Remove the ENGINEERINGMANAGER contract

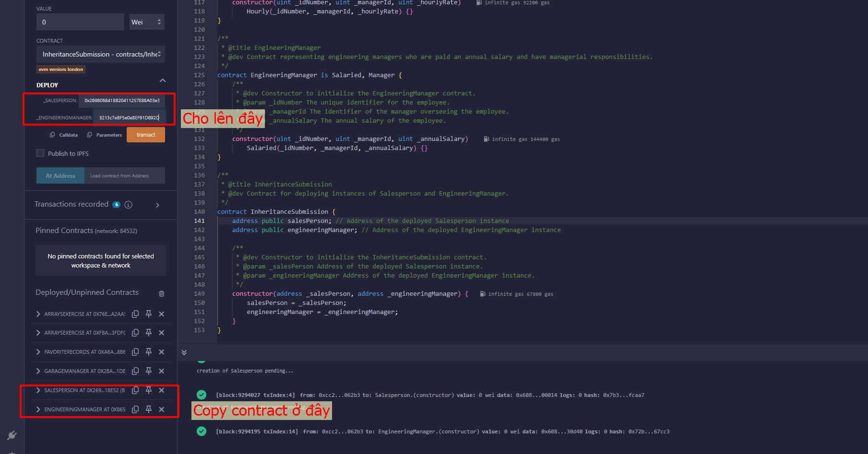(x=162, y=409)
